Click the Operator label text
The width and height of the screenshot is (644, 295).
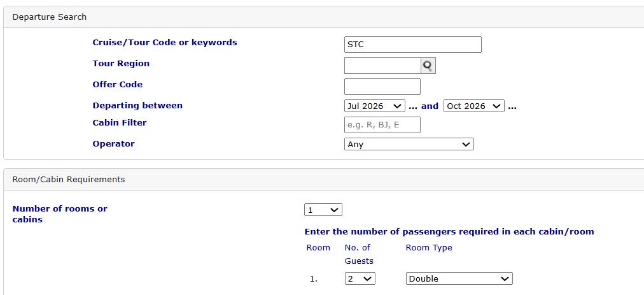pos(113,144)
